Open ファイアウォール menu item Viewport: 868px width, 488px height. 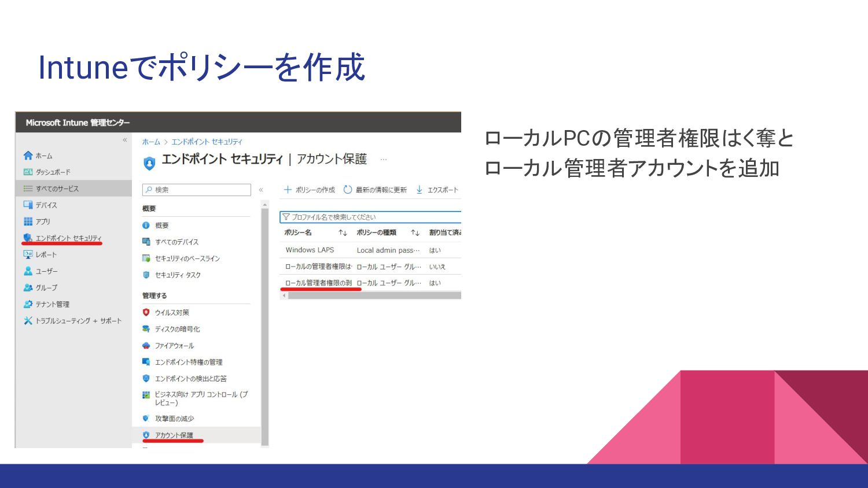click(x=174, y=345)
